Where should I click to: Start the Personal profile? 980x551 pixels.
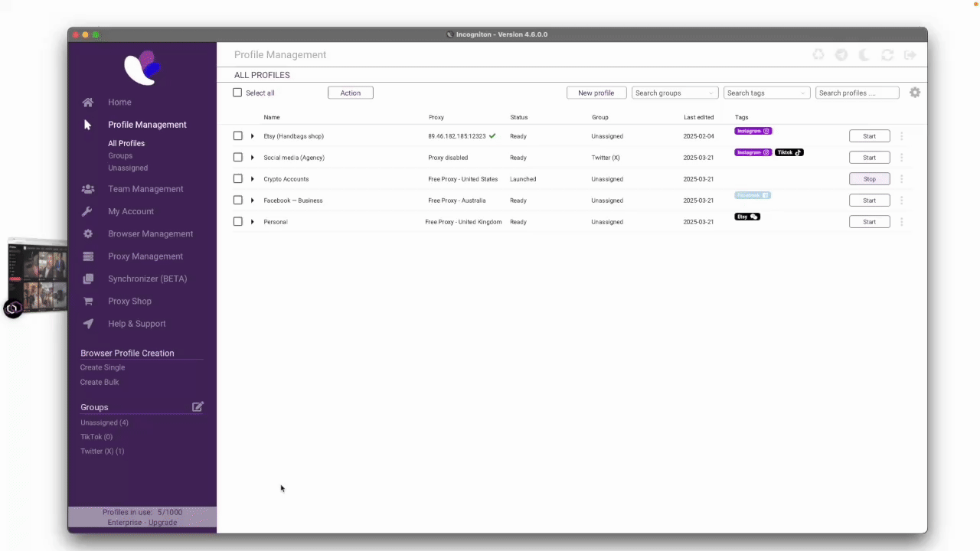coord(869,222)
